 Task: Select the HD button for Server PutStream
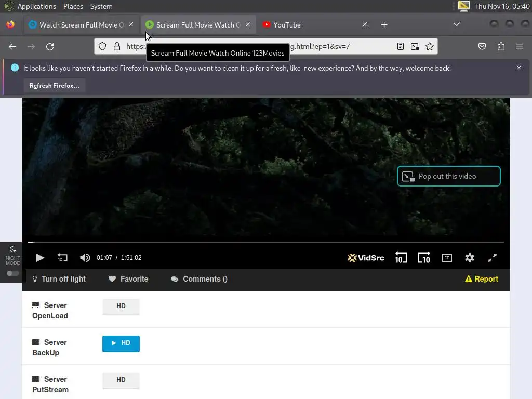pos(121,380)
